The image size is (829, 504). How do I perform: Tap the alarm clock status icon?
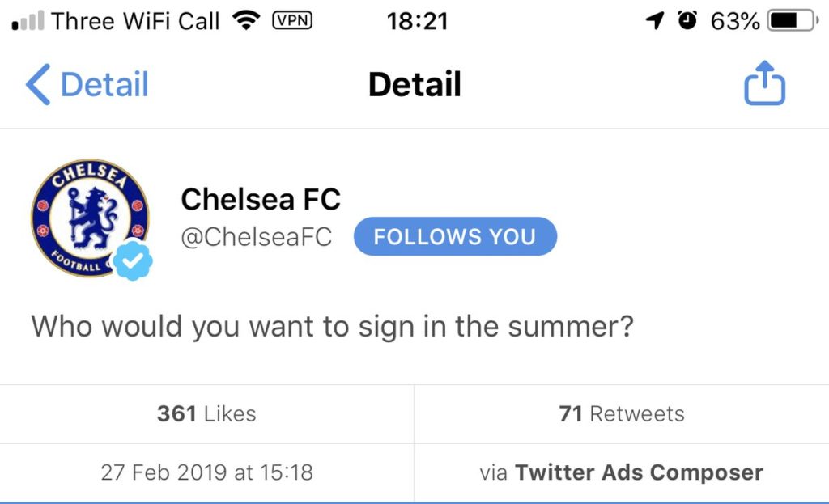coord(687,20)
